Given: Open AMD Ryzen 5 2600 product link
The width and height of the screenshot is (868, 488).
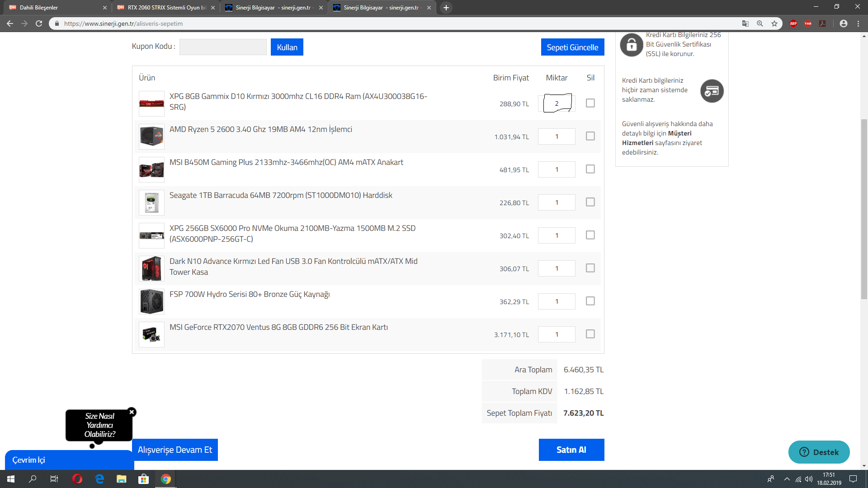Looking at the screenshot, I should pos(260,129).
